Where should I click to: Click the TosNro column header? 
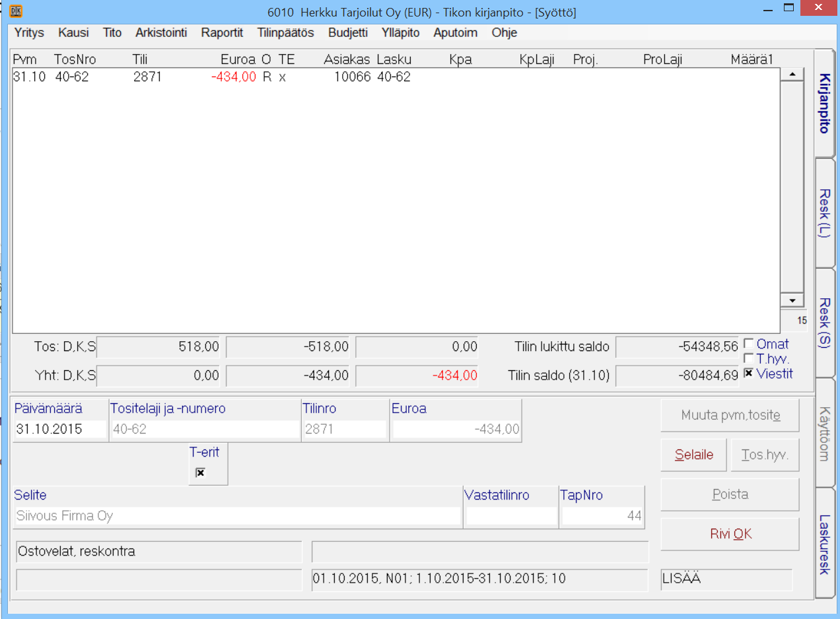75,60
